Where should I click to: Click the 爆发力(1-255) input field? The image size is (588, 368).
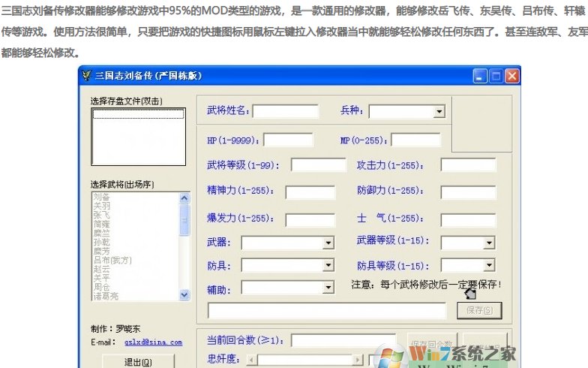(x=310, y=220)
